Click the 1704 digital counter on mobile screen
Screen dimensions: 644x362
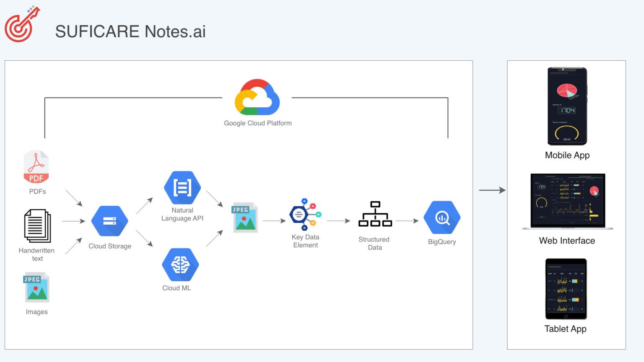pyautogui.click(x=566, y=110)
